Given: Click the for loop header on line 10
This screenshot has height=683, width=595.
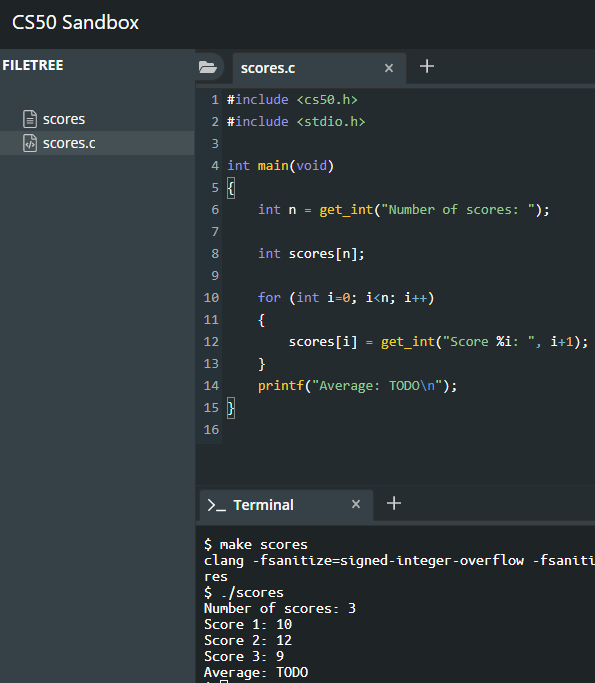Looking at the screenshot, I should [346, 298].
